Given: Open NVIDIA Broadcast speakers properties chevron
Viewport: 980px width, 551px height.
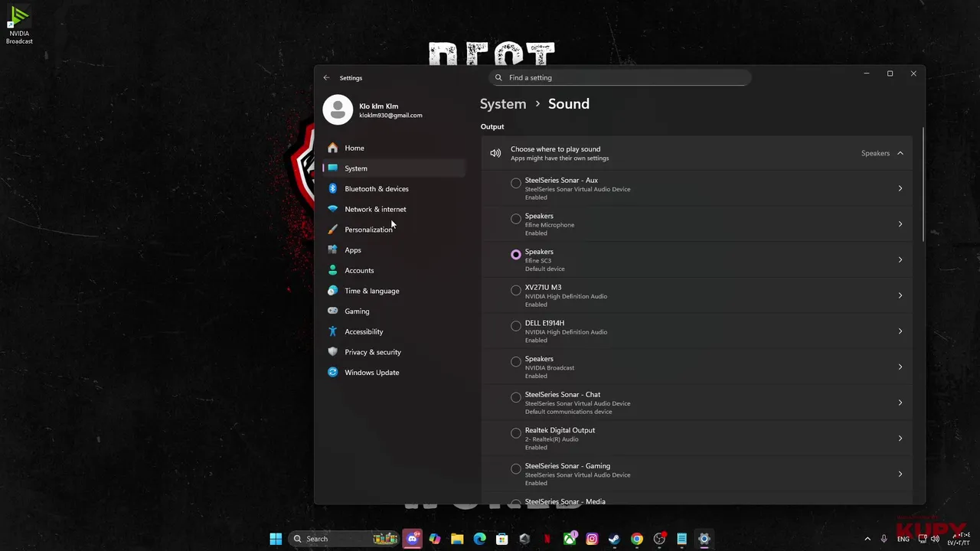Looking at the screenshot, I should click(900, 367).
